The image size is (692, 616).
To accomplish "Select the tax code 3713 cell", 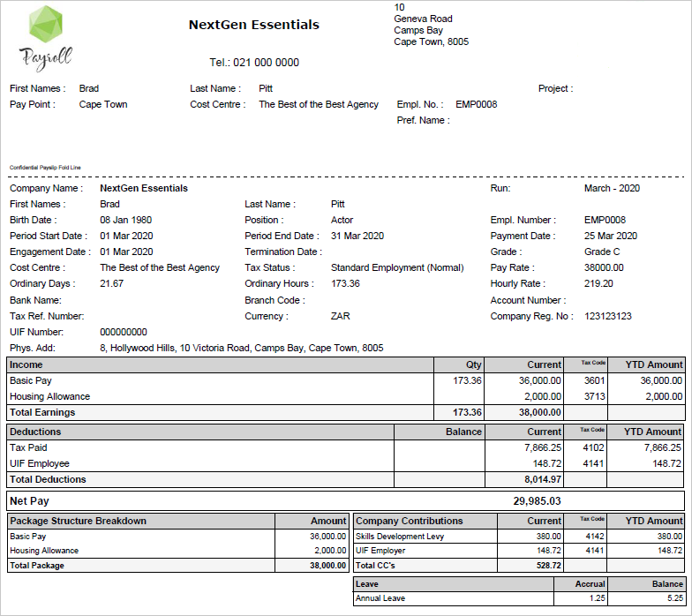I will [595, 396].
